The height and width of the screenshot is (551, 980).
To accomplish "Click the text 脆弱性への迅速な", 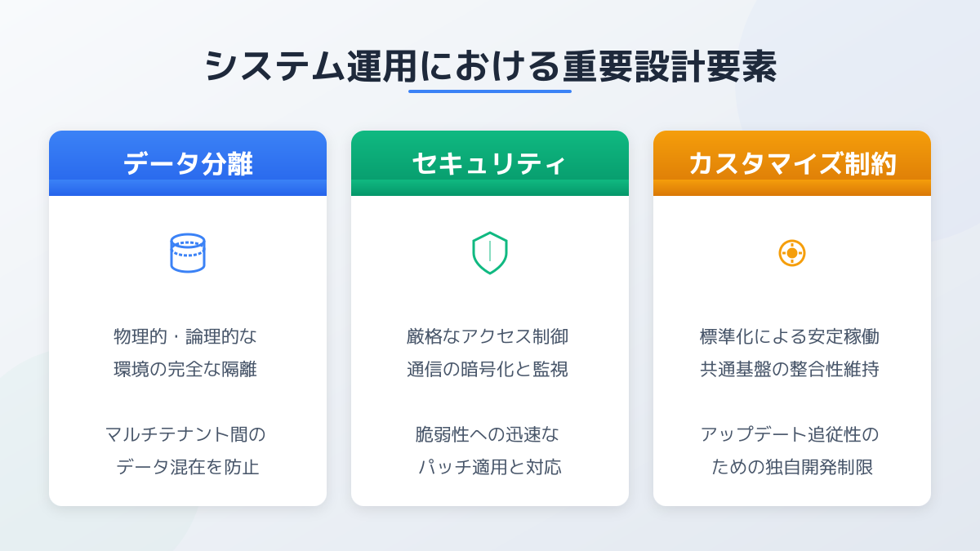I will coord(488,434).
